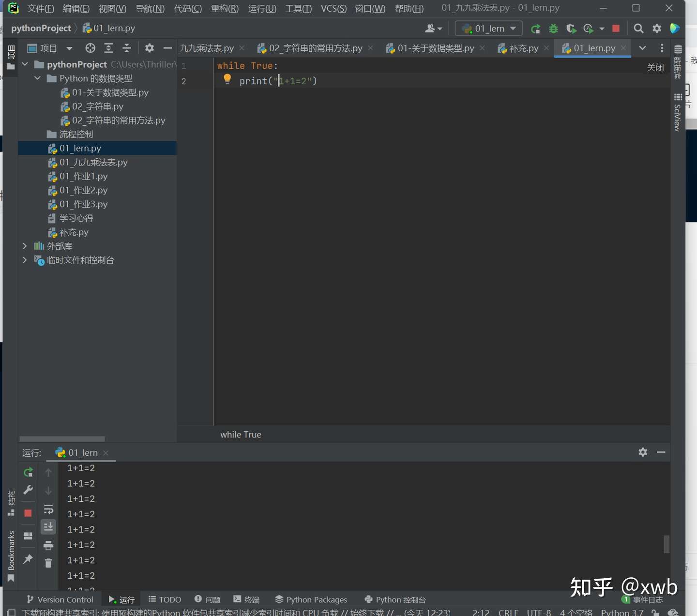Viewport: 697px width, 616px height.
Task: Rerun 01_lern in the Run panel
Action: (x=28, y=472)
